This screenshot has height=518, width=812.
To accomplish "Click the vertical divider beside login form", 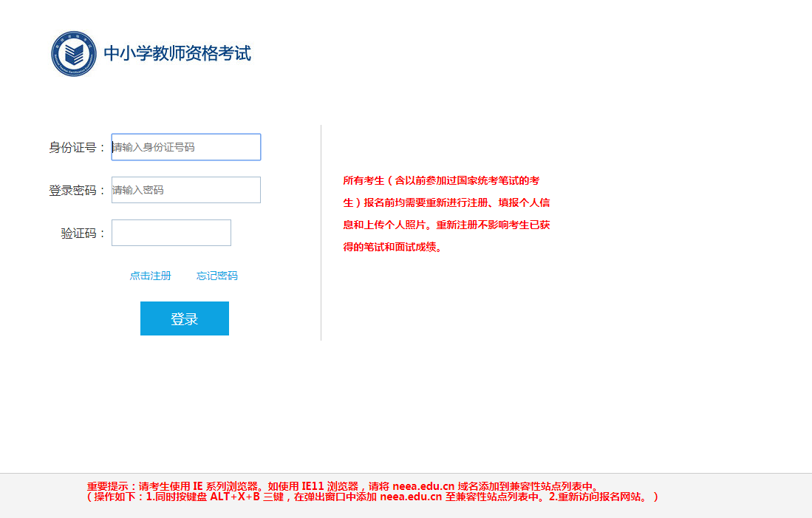I will (x=321, y=233).
